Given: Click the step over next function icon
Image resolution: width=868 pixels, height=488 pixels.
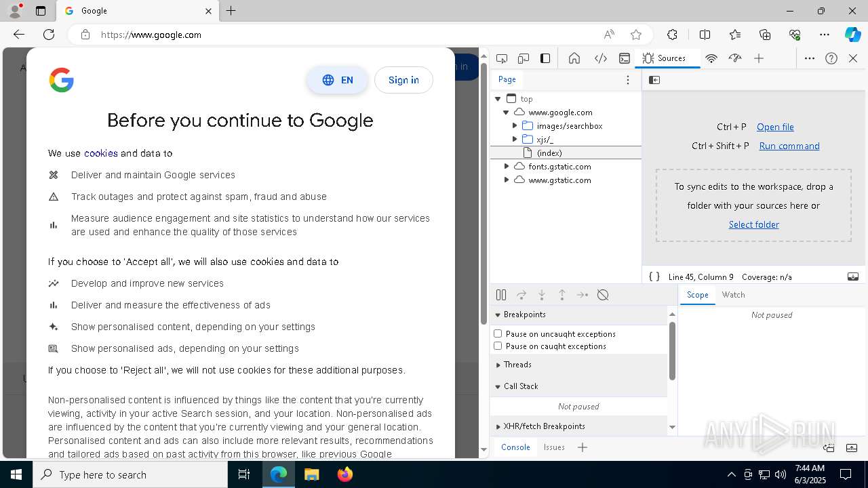Looking at the screenshot, I should 521,295.
